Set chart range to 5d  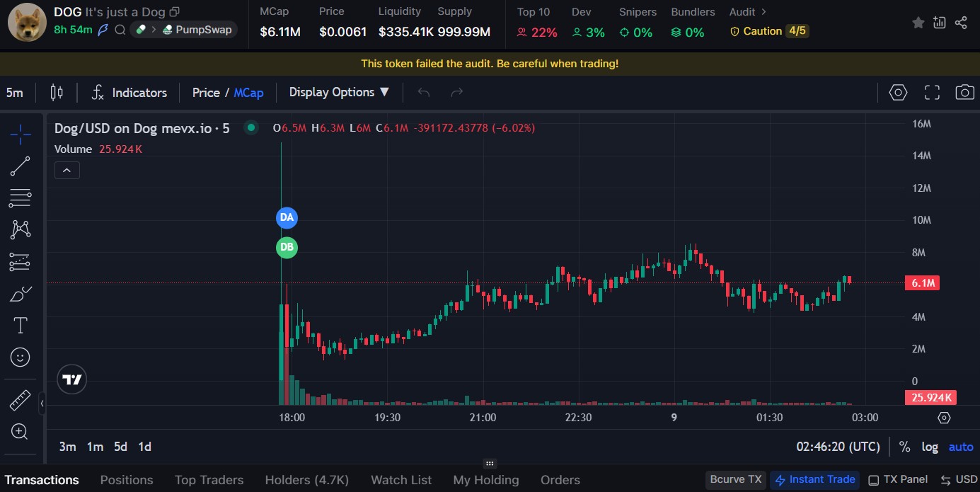pos(121,447)
